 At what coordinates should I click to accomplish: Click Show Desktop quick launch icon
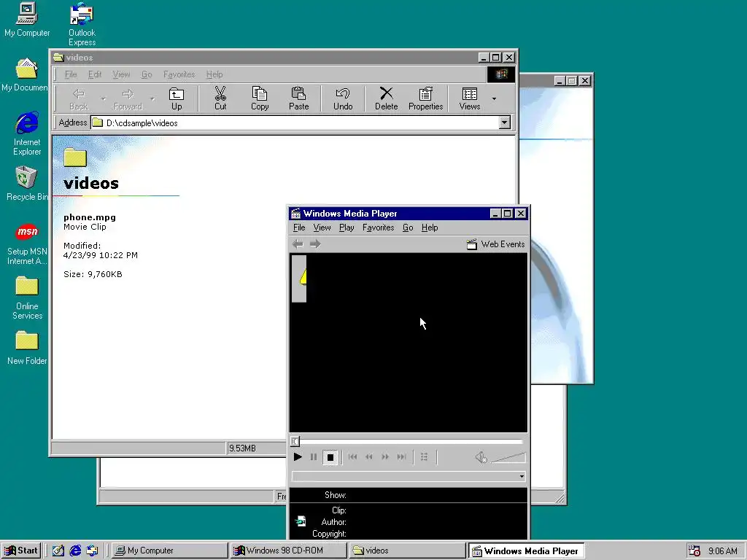pyautogui.click(x=58, y=551)
